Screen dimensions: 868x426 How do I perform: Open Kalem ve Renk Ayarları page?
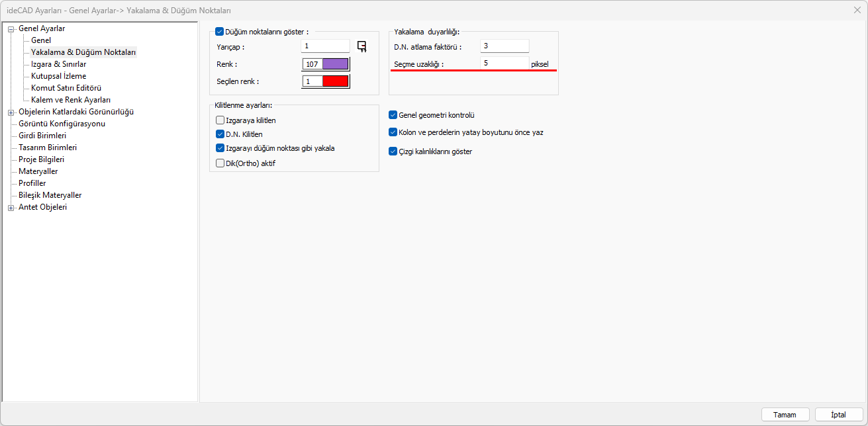coord(71,100)
